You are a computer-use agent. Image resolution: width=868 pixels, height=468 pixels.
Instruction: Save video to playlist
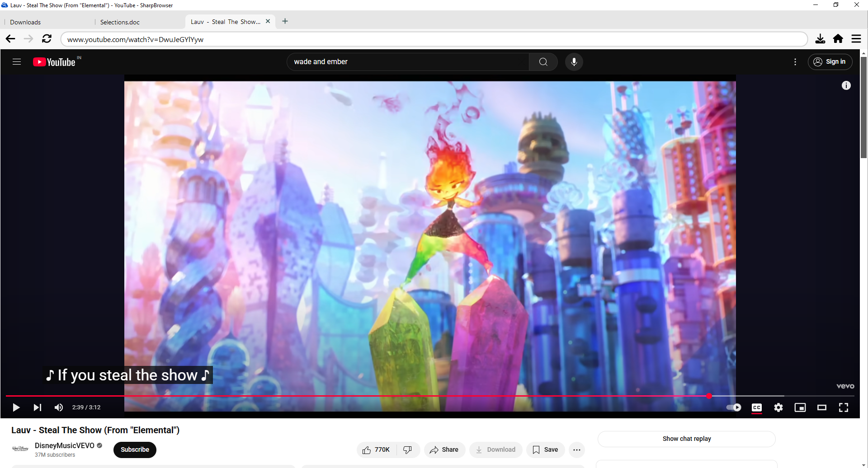[x=545, y=450]
